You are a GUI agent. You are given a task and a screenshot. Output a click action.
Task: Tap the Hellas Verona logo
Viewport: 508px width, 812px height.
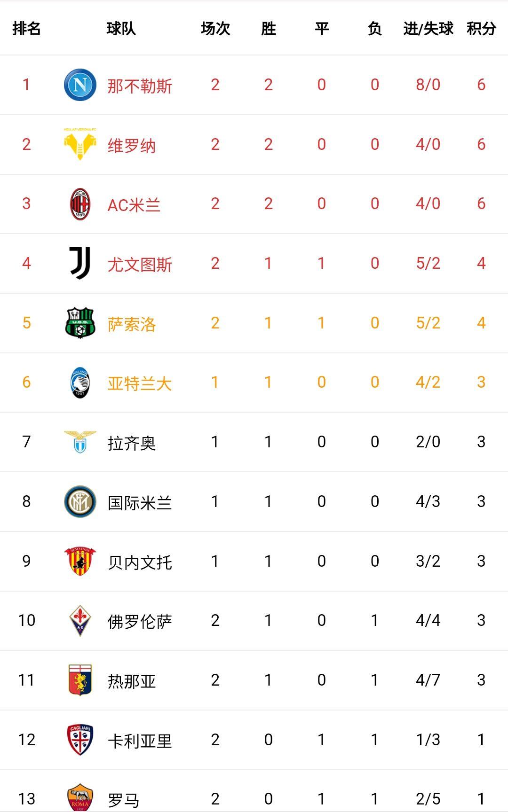coord(80,144)
